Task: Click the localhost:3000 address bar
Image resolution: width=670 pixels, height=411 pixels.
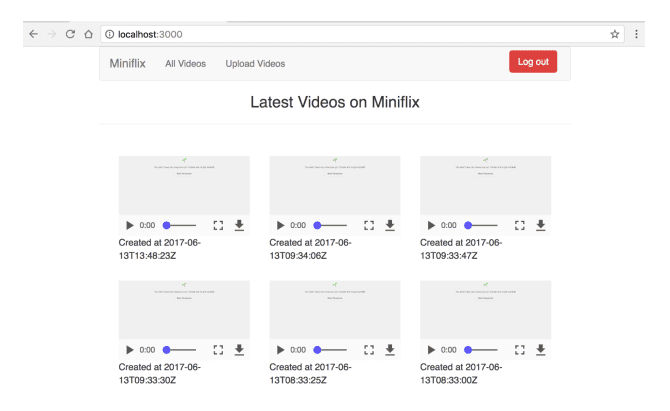Action: (x=362, y=34)
